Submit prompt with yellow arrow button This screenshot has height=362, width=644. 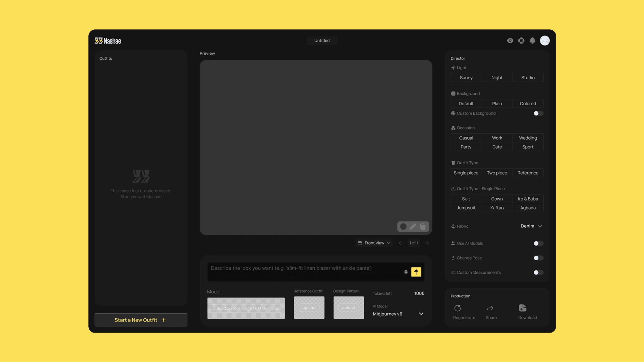click(416, 272)
